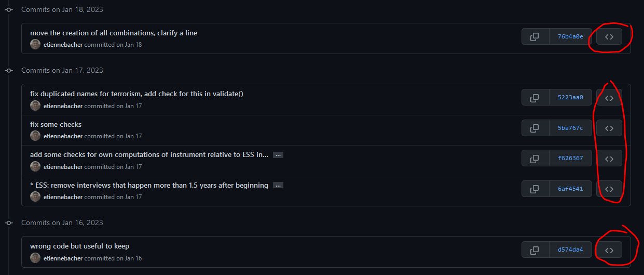Copy full SHA for commit 76b4a0e
This screenshot has height=275, width=644.
[x=536, y=37]
